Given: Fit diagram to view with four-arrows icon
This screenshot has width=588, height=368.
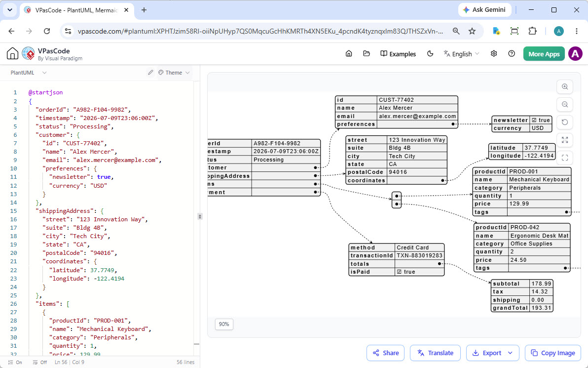Looking at the screenshot, I should tap(565, 140).
